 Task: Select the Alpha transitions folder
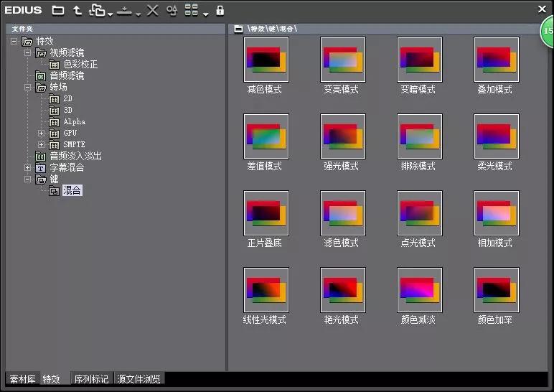point(74,122)
